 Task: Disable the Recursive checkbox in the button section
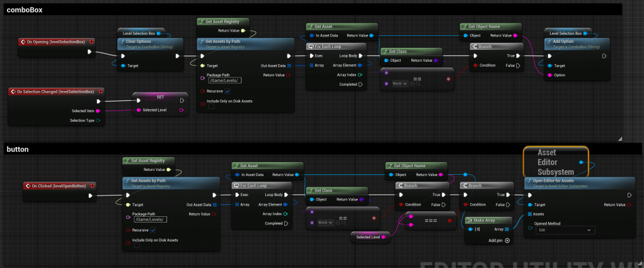point(153,230)
